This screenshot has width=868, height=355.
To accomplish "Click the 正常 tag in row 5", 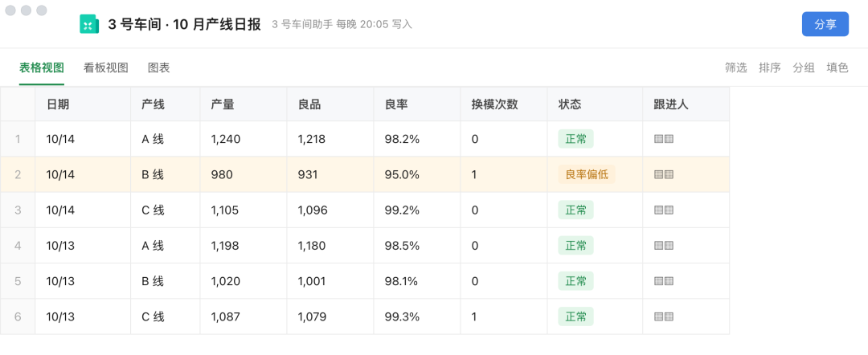I will [x=575, y=281].
